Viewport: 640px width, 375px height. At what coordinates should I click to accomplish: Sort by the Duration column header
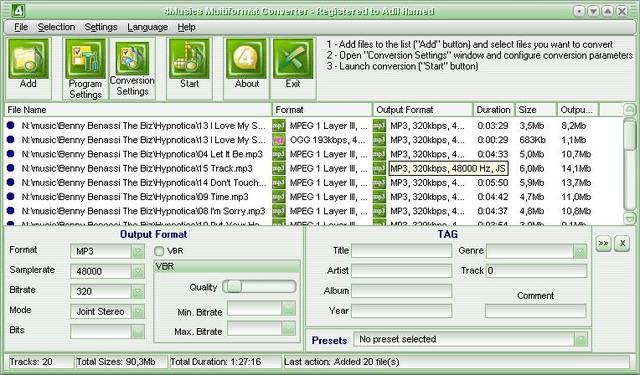(x=493, y=110)
